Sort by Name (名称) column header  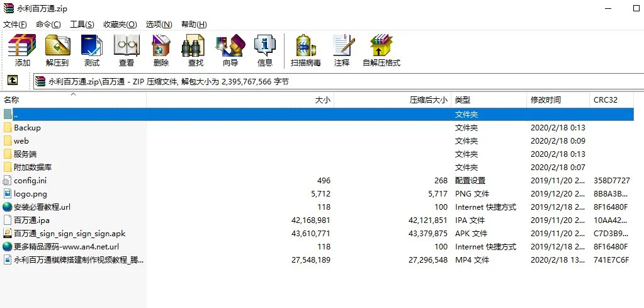(x=11, y=100)
